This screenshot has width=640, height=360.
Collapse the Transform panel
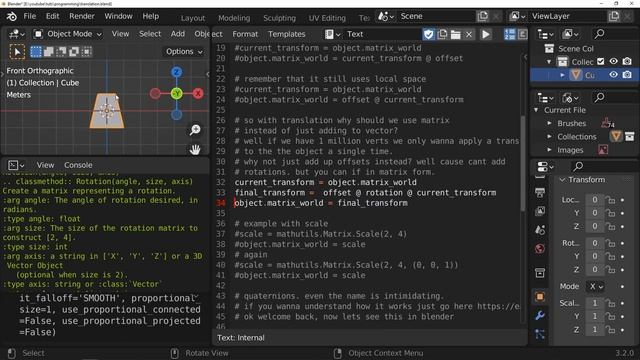(562, 180)
